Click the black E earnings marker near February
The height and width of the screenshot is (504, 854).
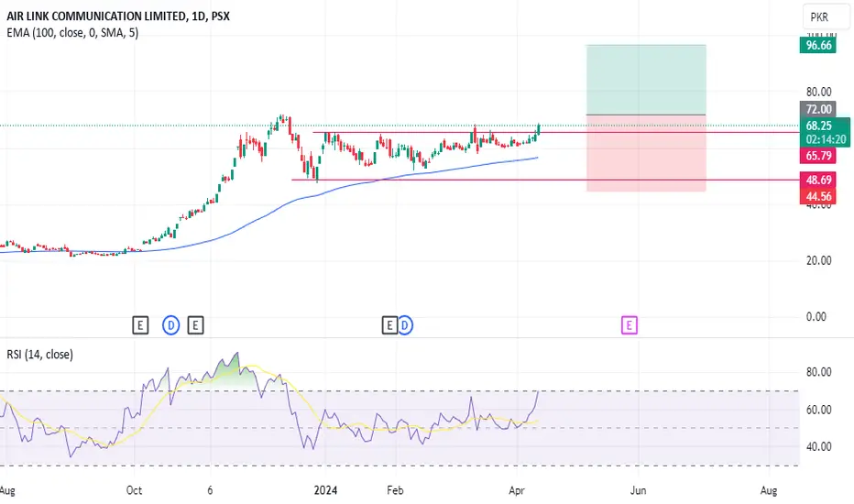pyautogui.click(x=389, y=325)
